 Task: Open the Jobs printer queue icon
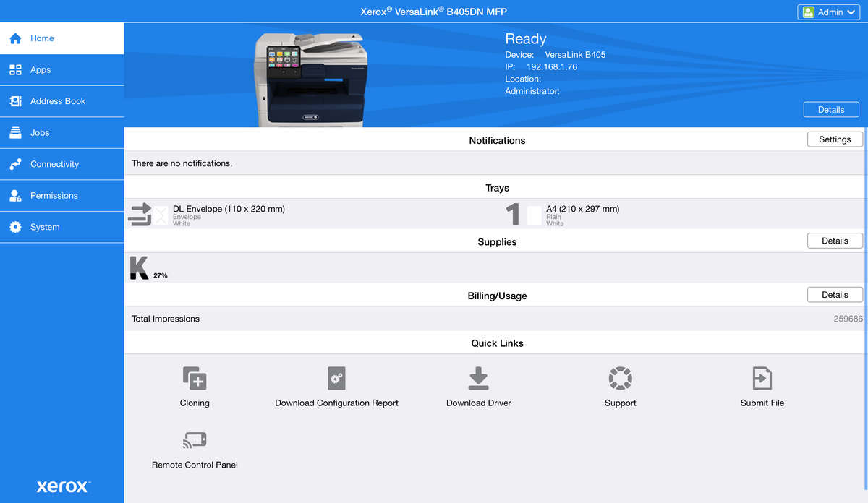16,132
